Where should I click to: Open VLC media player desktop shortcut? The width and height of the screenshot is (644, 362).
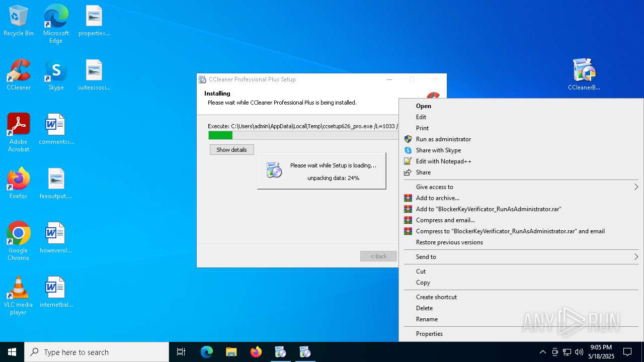click(x=19, y=296)
